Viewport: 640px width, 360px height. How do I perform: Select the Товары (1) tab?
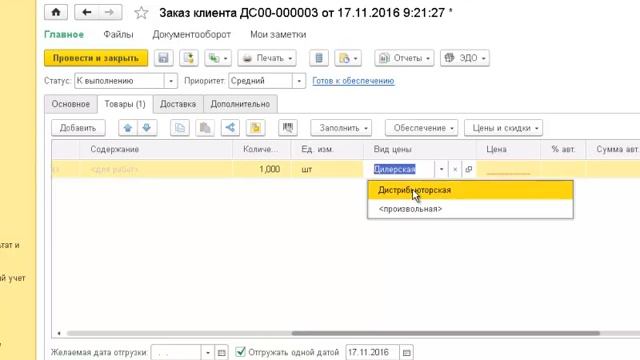tap(125, 104)
